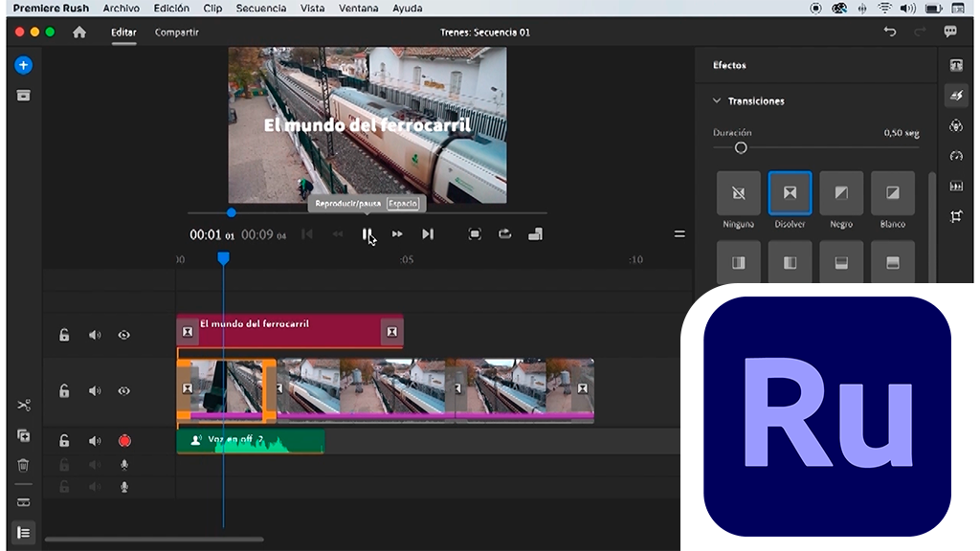Toggle the expanded track controls button
Image resolution: width=980 pixels, height=551 pixels.
pos(24,532)
